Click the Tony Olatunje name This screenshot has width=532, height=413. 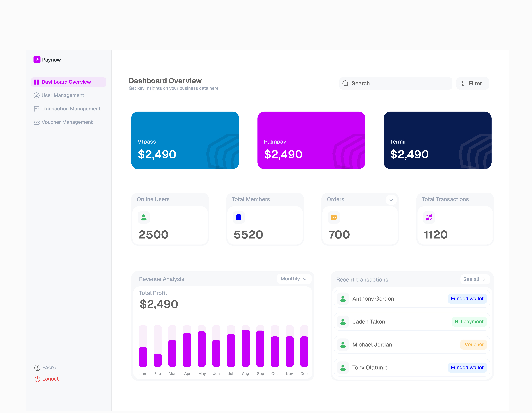370,368
